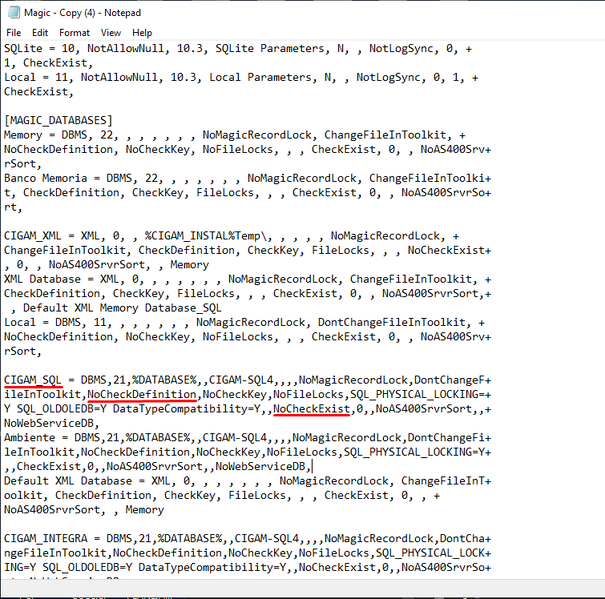
Task: Click 'CIGAM_INTEGRA' entry name
Action: (x=46, y=538)
